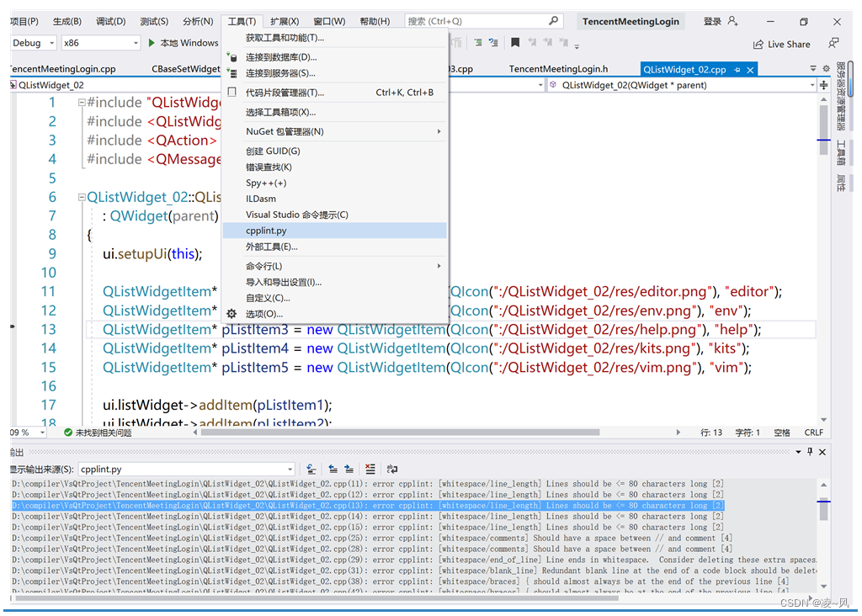Click the CRLF line ending indicator
The image size is (862, 616).
point(814,433)
